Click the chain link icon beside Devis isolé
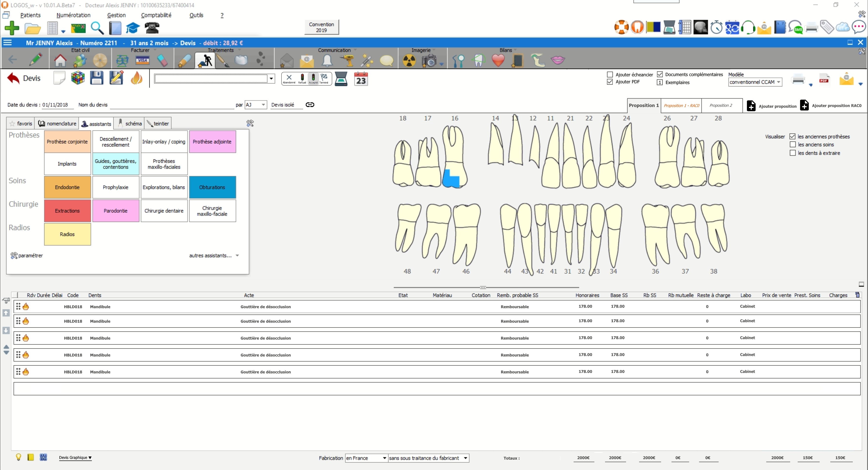This screenshot has width=868, height=470. (310, 105)
